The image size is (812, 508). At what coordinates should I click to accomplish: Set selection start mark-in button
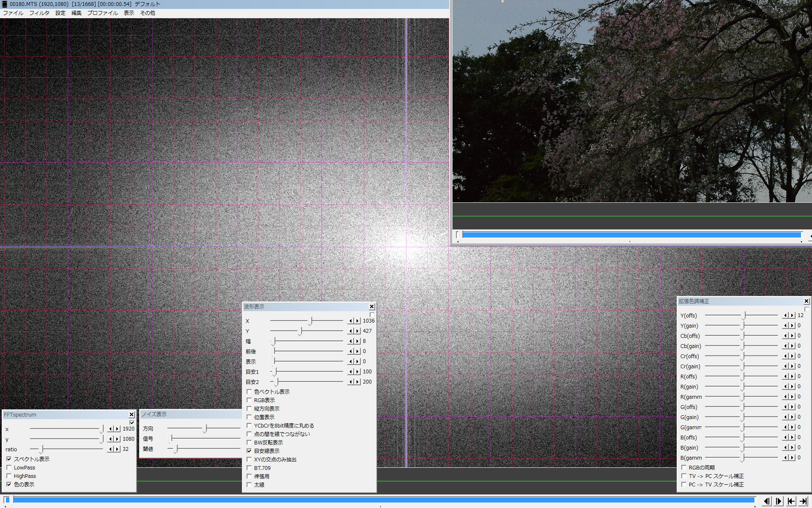(x=791, y=501)
